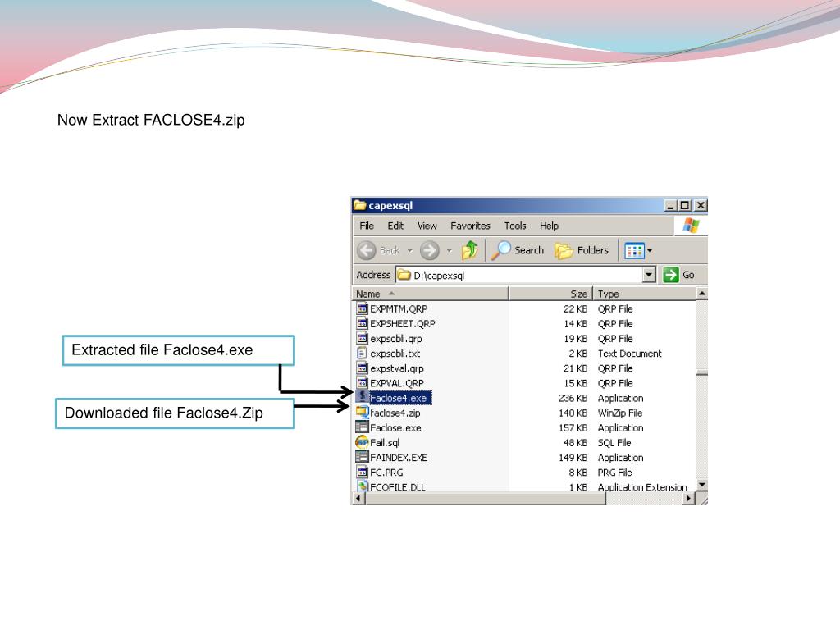Click the expsobli.qrp file icon
This screenshot has height=630, width=840.
[362, 339]
